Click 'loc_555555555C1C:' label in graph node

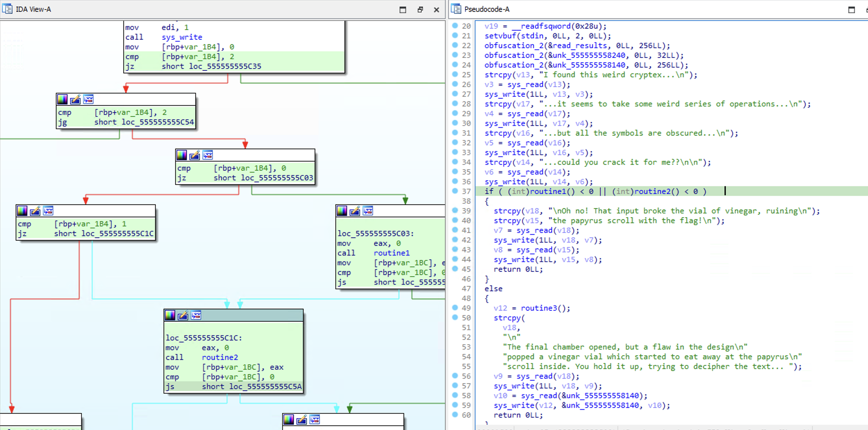pos(204,338)
